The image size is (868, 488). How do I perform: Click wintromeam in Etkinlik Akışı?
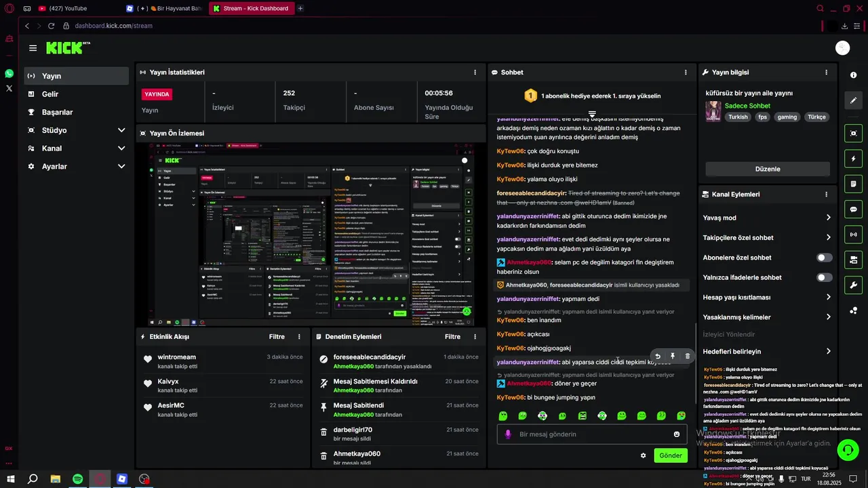click(176, 357)
